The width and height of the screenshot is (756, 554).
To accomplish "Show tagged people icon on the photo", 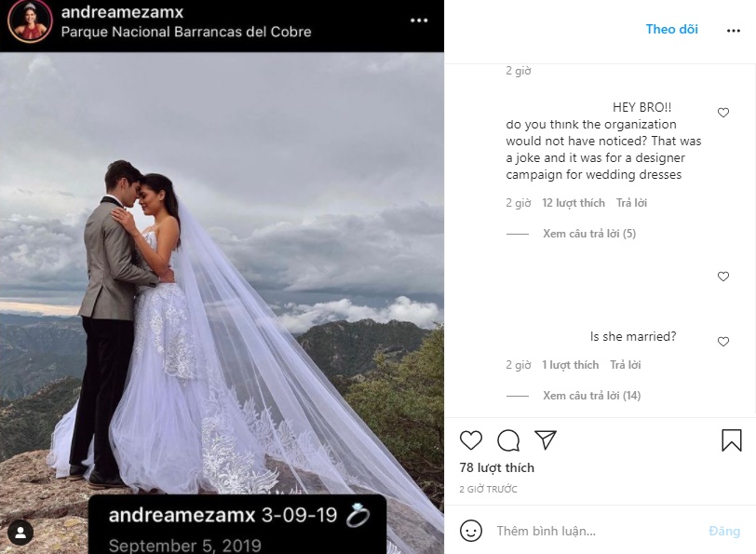I will (x=20, y=533).
